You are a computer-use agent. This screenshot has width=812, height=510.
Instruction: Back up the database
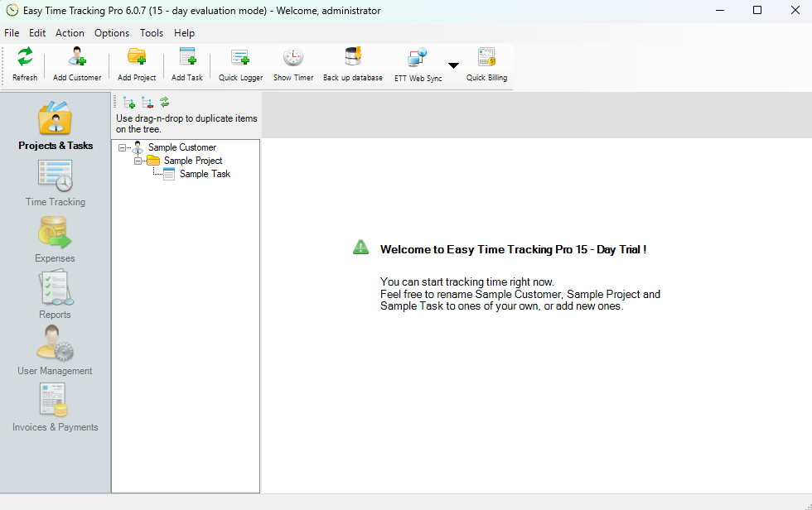[x=353, y=64]
